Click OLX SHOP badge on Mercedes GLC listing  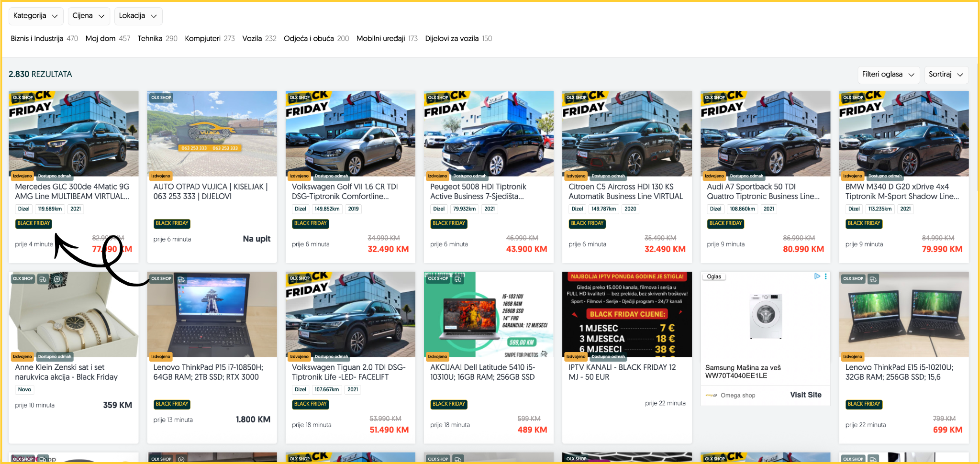tap(23, 98)
